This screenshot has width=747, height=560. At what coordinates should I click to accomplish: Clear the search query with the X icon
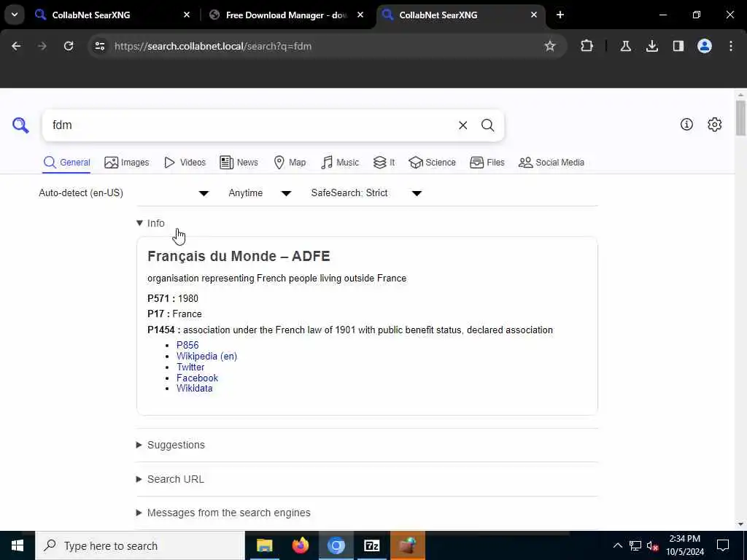[x=462, y=125]
